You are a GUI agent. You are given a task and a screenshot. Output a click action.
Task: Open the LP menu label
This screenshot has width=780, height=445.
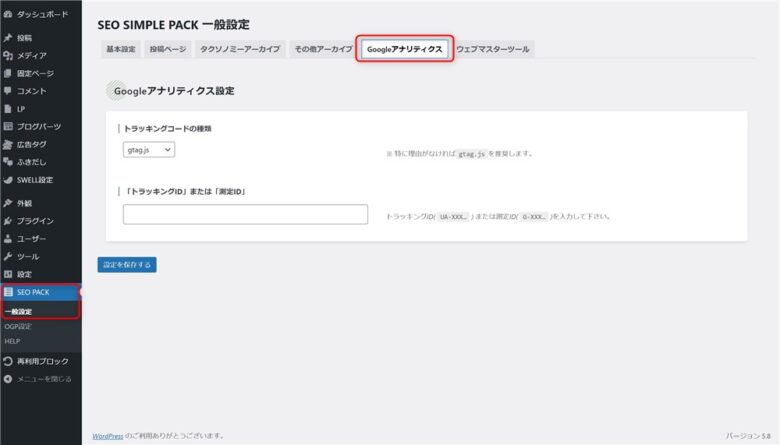21,109
